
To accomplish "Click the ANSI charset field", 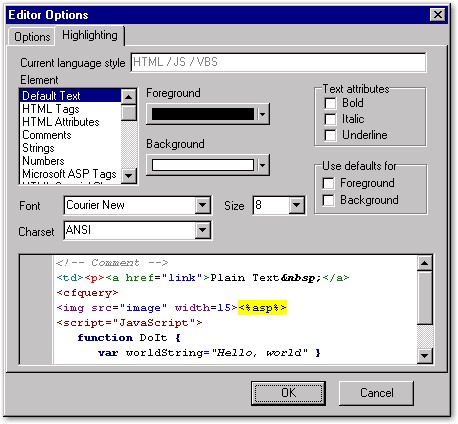I will point(130,230).
